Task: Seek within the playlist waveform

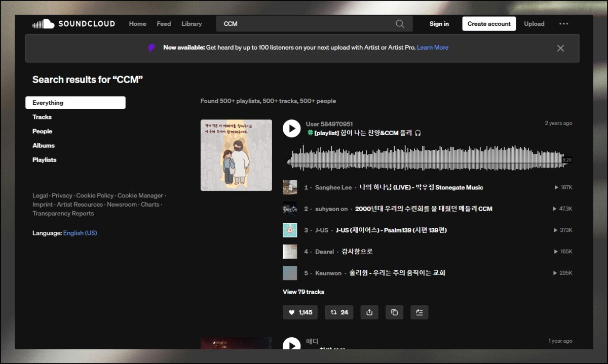Action: 426,158
